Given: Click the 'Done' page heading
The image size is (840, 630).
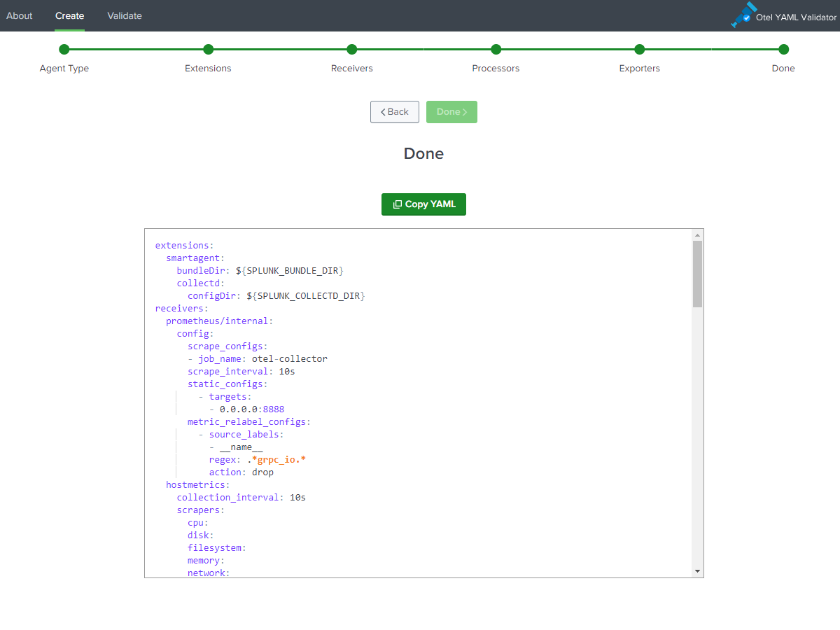Looking at the screenshot, I should coord(423,153).
